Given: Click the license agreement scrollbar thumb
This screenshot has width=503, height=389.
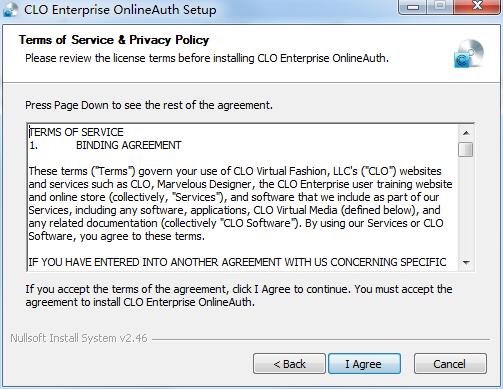Looking at the screenshot, I should (x=466, y=149).
